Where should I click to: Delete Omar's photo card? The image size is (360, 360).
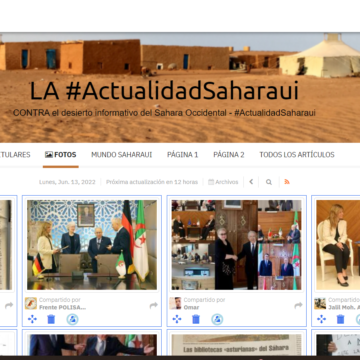pos(196,319)
